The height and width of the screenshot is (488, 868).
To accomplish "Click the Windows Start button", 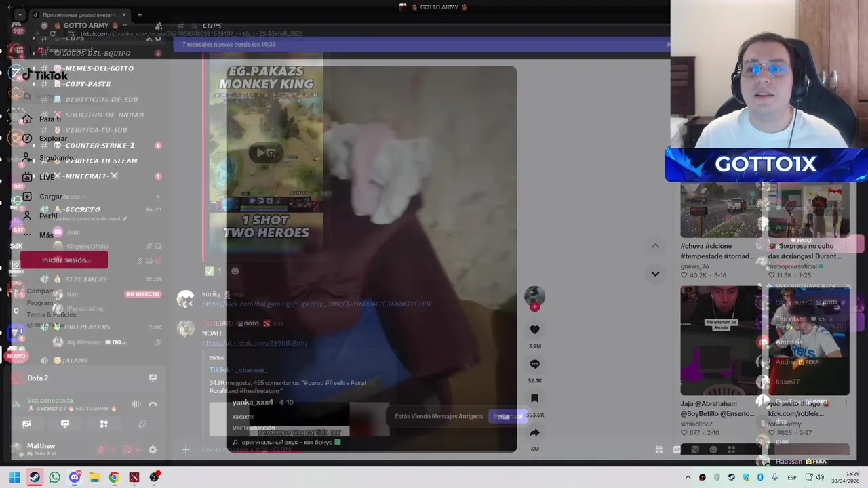I will (15, 477).
